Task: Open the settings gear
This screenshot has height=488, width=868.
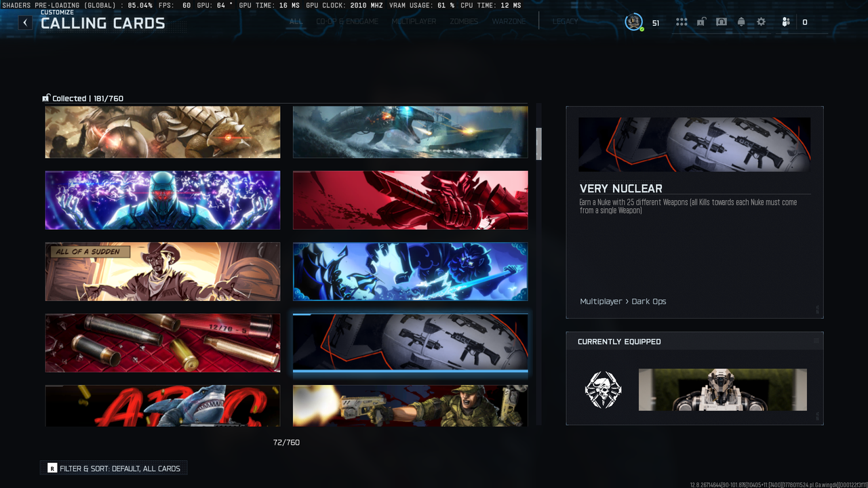Action: point(762,22)
